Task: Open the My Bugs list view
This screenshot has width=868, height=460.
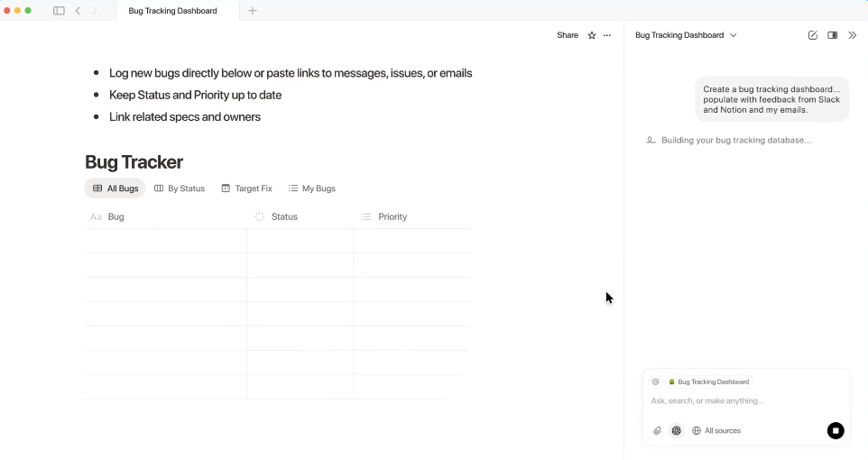Action: [x=312, y=189]
